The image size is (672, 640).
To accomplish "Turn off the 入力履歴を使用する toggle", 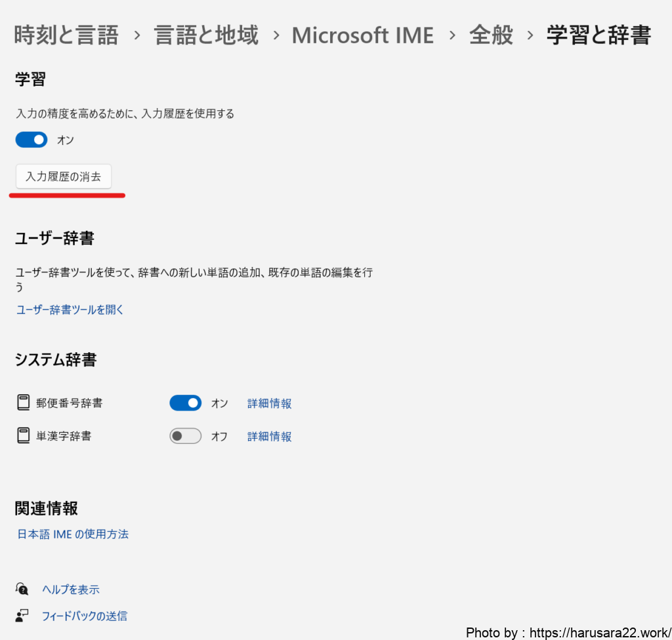I will [x=31, y=140].
